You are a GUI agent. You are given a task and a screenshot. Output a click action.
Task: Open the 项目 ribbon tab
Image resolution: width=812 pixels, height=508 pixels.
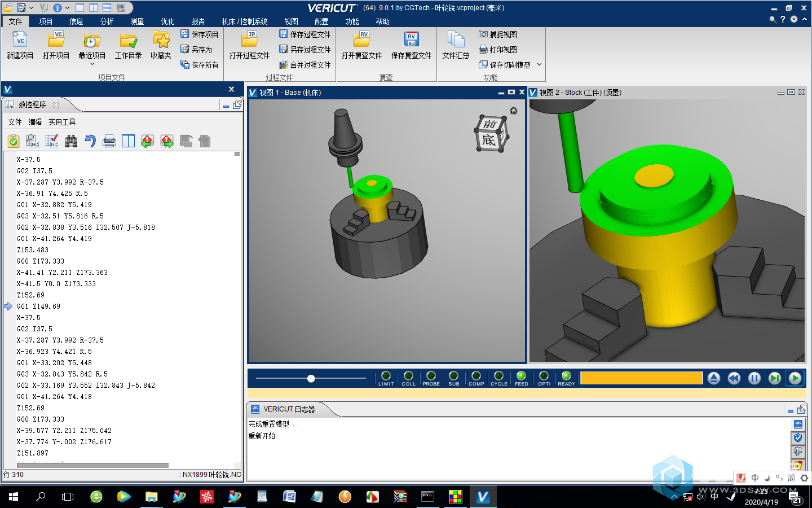pyautogui.click(x=46, y=21)
